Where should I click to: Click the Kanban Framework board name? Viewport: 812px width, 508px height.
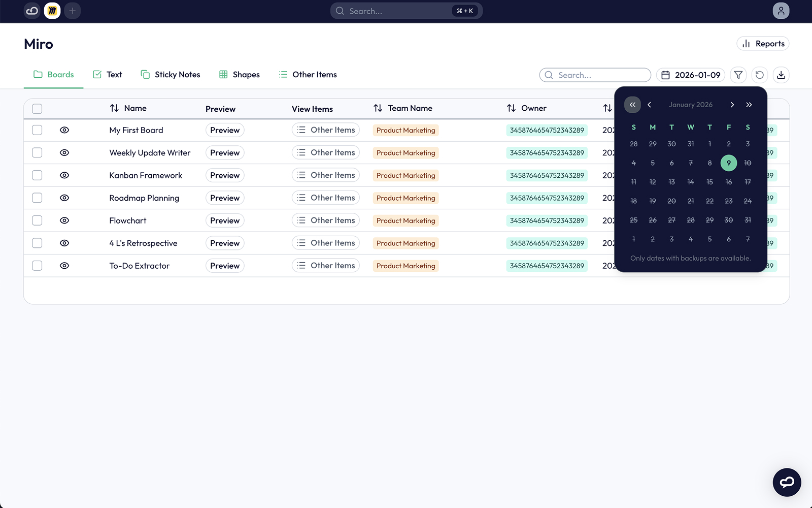click(146, 175)
